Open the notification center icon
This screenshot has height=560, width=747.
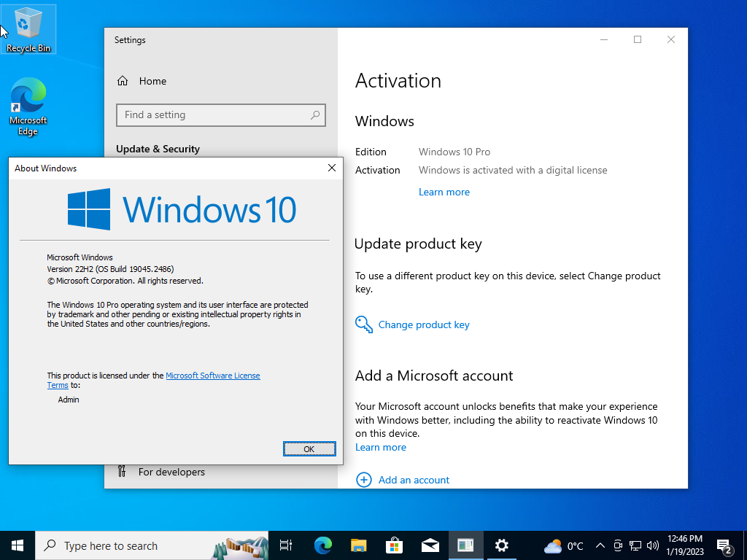(x=724, y=546)
